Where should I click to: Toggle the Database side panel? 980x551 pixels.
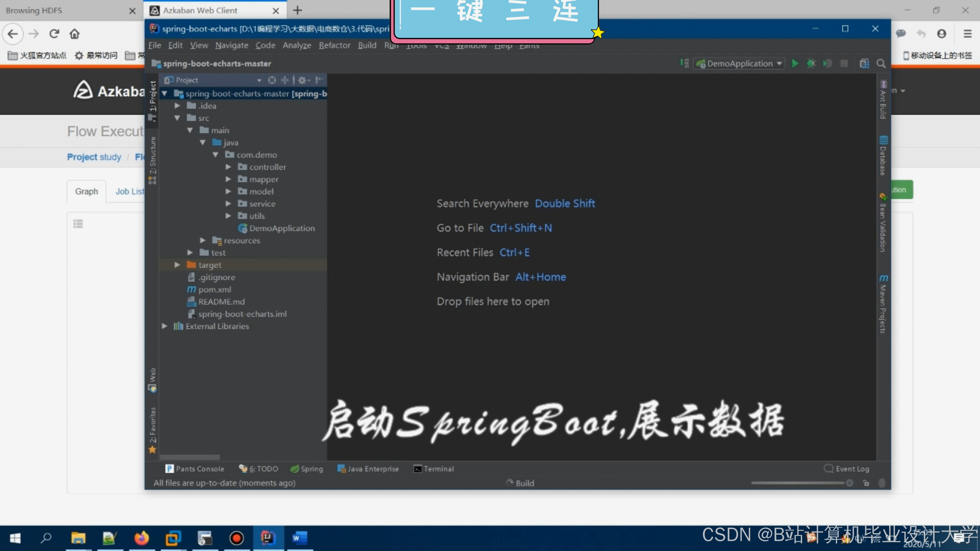coord(883,156)
